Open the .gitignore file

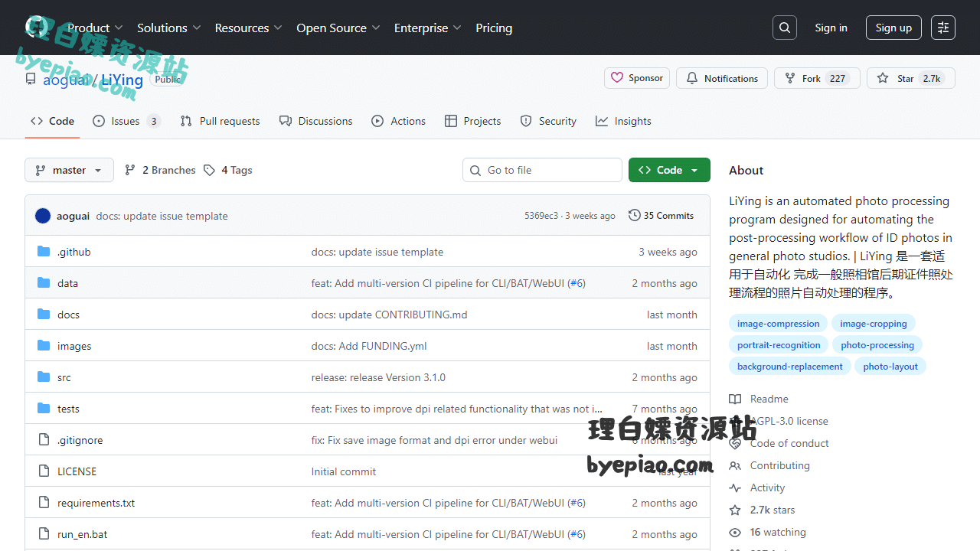click(x=80, y=440)
